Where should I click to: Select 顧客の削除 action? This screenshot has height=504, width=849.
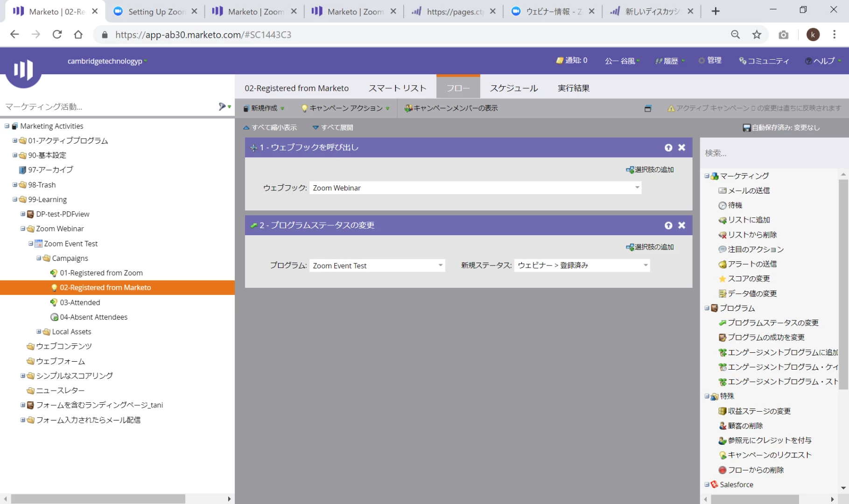click(x=741, y=426)
